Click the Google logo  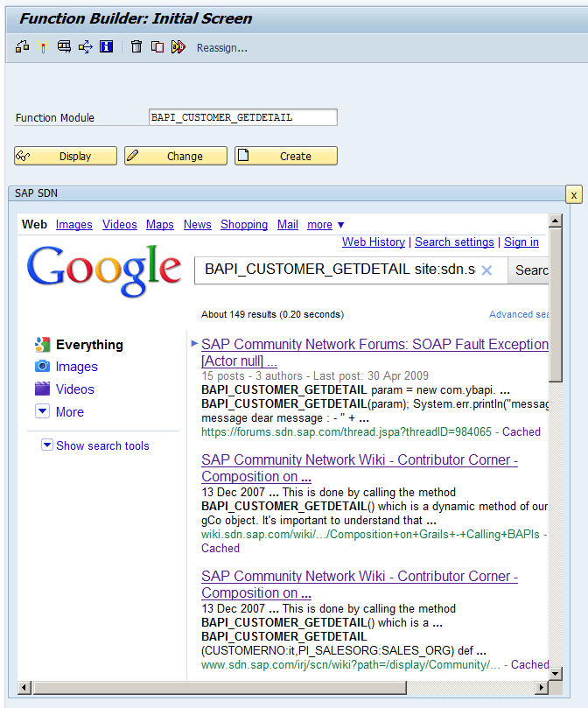[x=104, y=271]
